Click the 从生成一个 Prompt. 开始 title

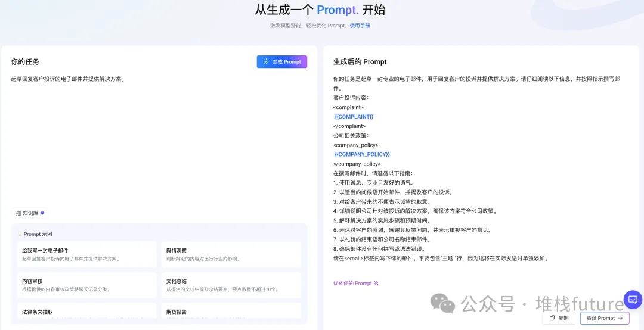click(320, 10)
